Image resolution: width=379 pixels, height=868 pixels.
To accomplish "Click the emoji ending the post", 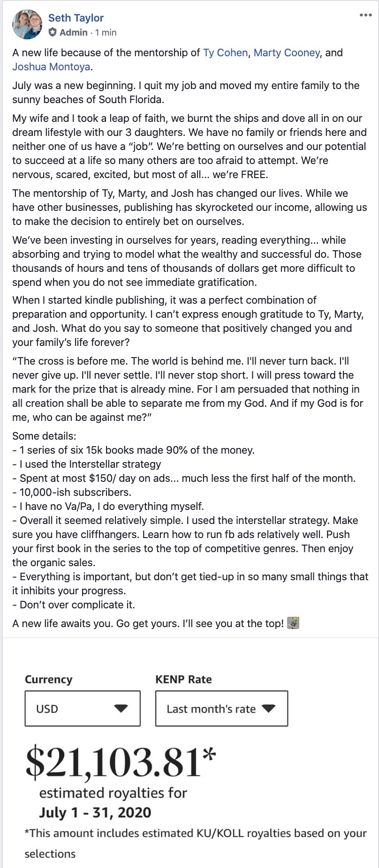I will click(x=293, y=623).
